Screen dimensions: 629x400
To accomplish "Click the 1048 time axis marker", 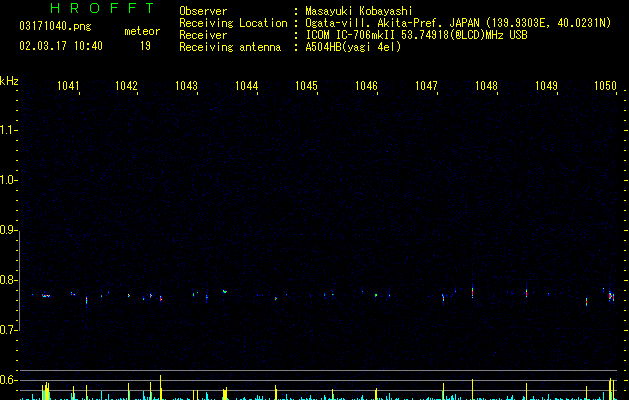I will [487, 85].
